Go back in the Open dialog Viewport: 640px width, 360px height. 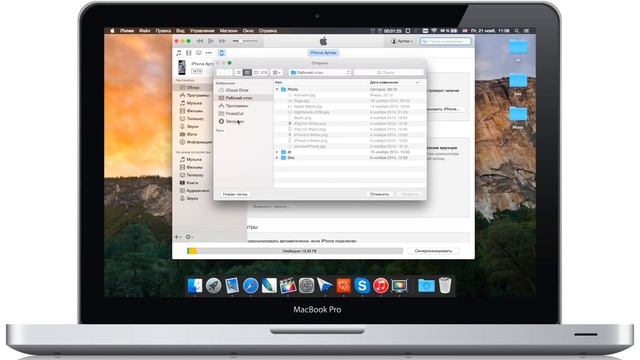pos(221,72)
